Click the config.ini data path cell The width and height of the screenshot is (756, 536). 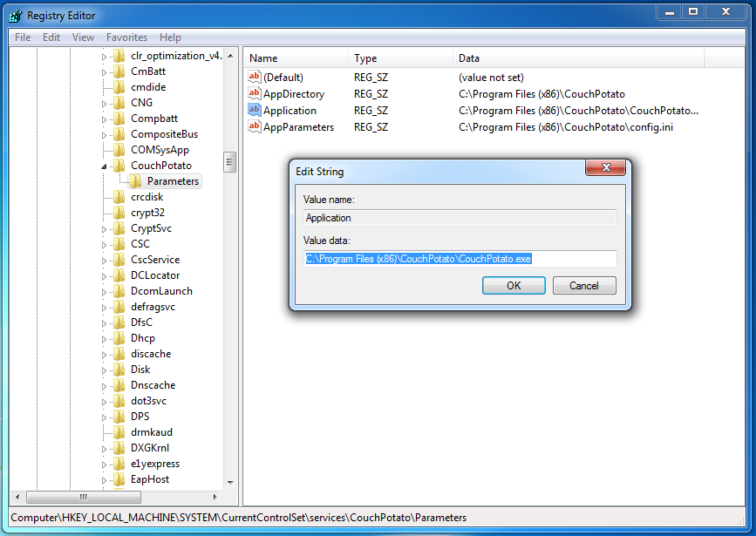point(566,127)
